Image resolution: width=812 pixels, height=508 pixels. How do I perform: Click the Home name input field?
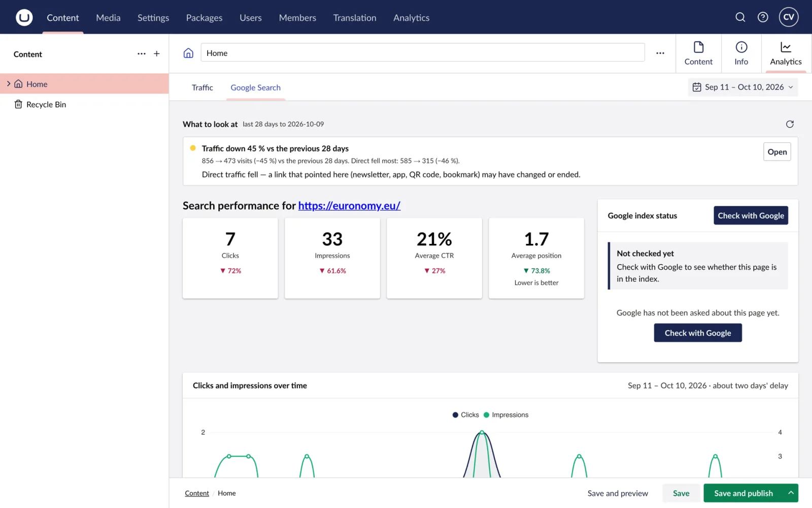tap(423, 53)
